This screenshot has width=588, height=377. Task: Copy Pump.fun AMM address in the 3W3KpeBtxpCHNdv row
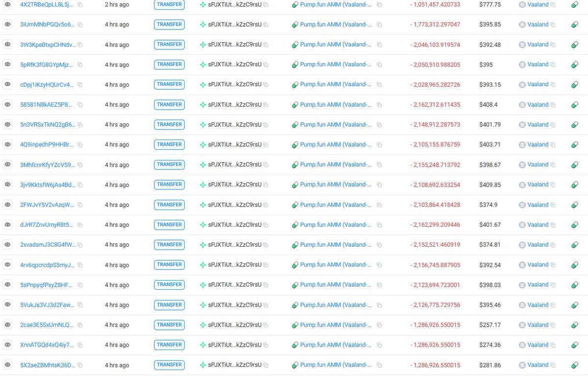coord(379,45)
